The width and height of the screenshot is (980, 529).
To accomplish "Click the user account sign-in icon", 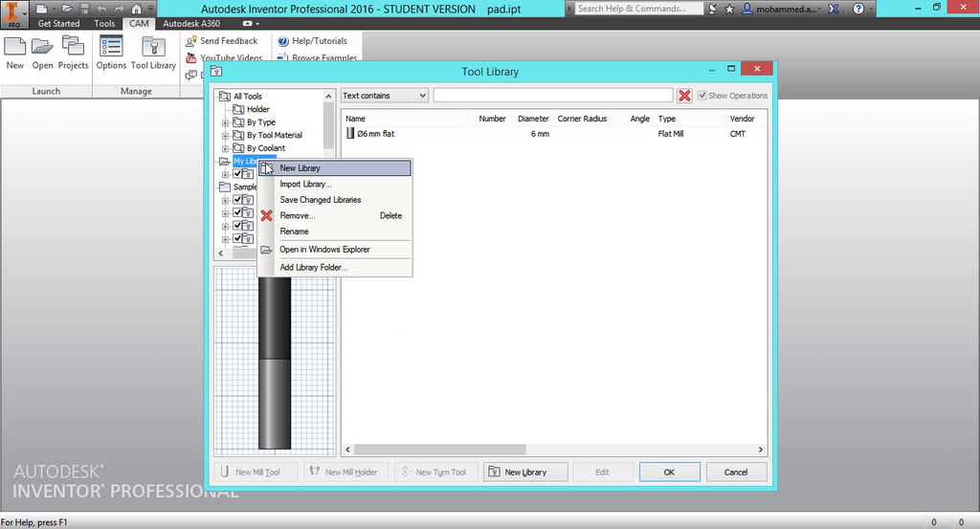I will click(746, 9).
